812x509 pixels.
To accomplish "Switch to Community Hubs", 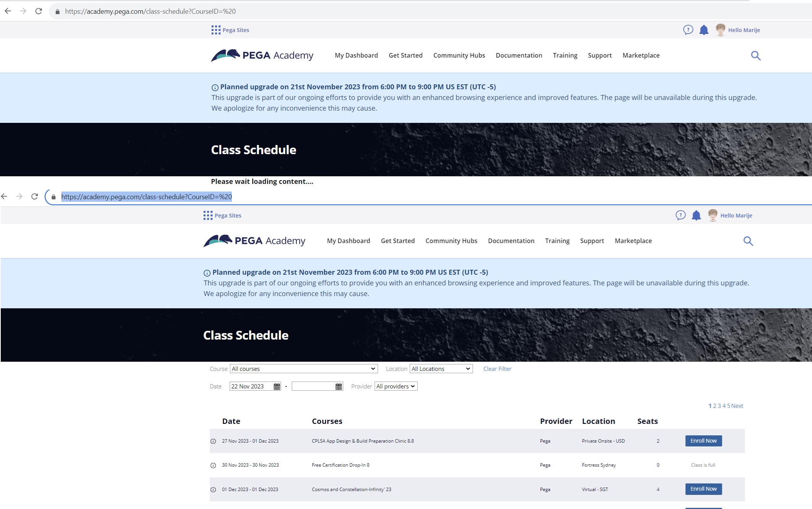I will tap(451, 241).
